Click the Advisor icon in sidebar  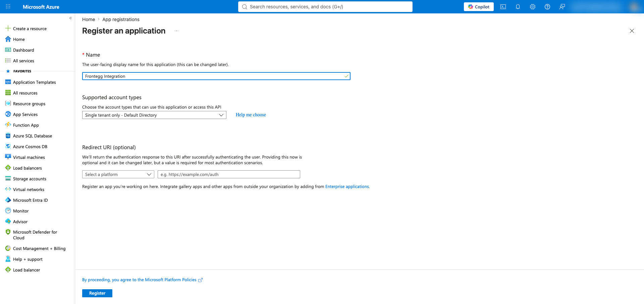(x=8, y=222)
